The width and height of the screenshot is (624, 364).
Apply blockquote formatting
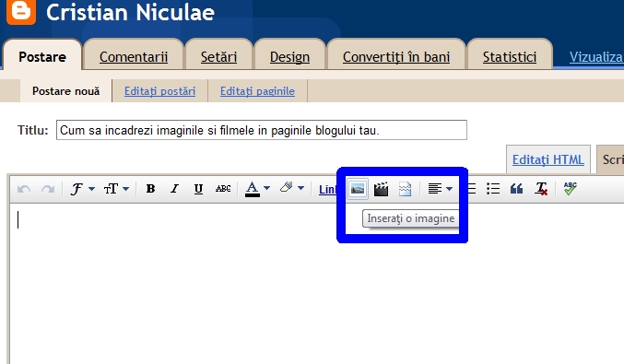[x=516, y=189]
